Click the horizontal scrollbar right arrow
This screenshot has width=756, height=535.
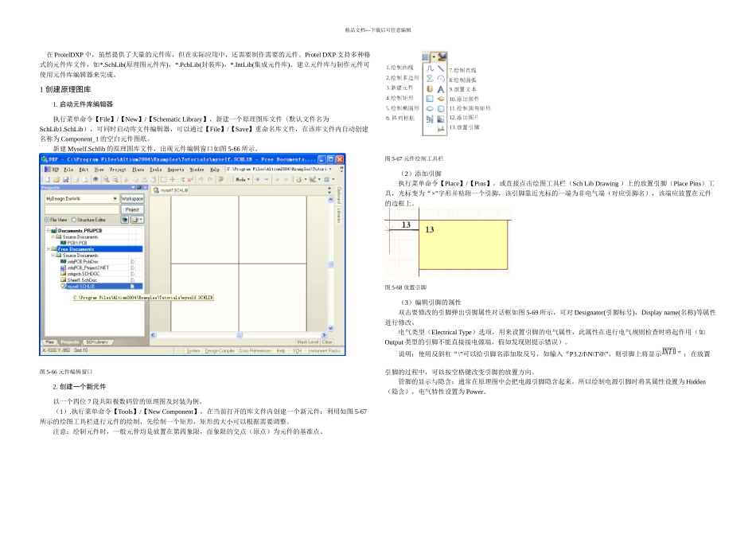tap(324, 335)
